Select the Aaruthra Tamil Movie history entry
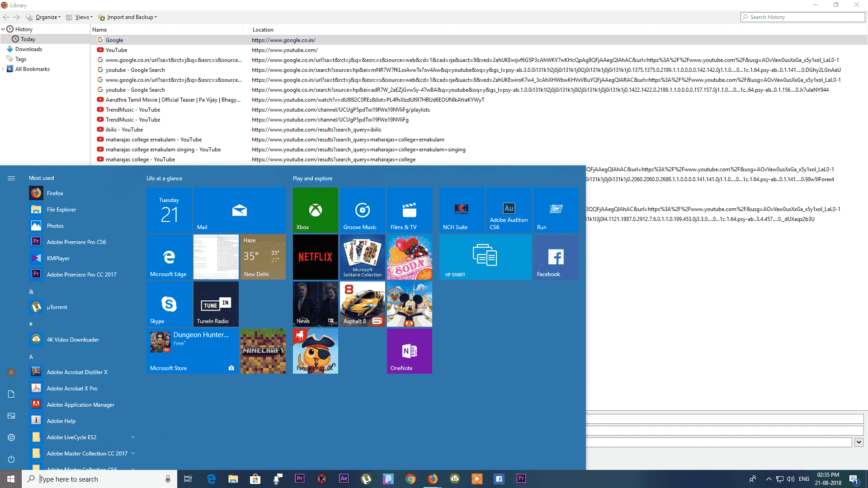Viewport: 868px width, 488px height. (479, 100)
